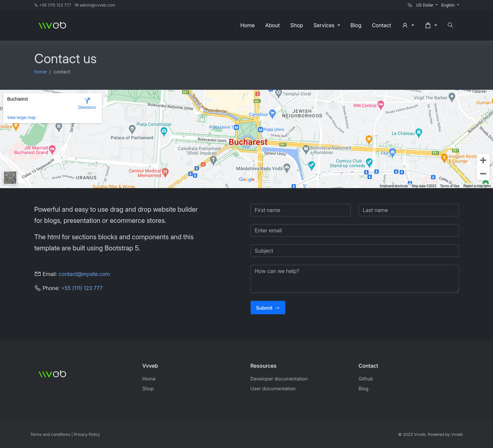Image resolution: width=493 pixels, height=448 pixels.
Task: Go to Home in the navbar
Action: coord(247,25)
